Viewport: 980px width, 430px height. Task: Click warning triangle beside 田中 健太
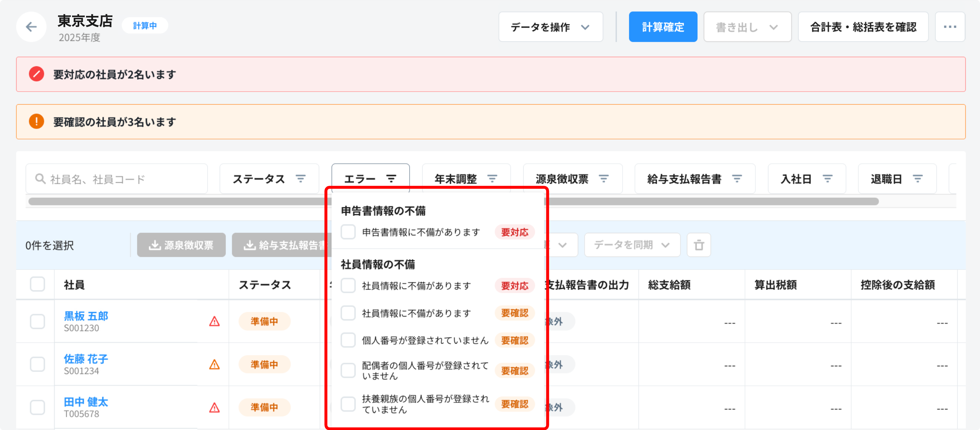pyautogui.click(x=215, y=408)
